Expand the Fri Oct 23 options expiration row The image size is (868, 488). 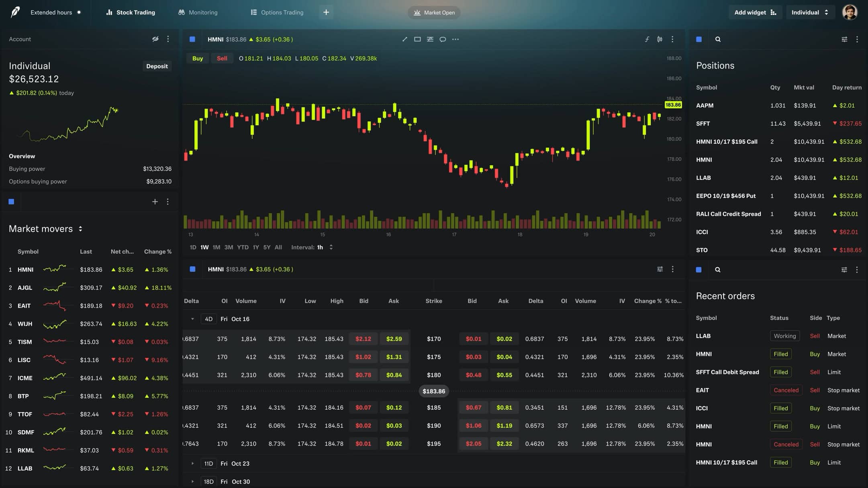pyautogui.click(x=192, y=464)
